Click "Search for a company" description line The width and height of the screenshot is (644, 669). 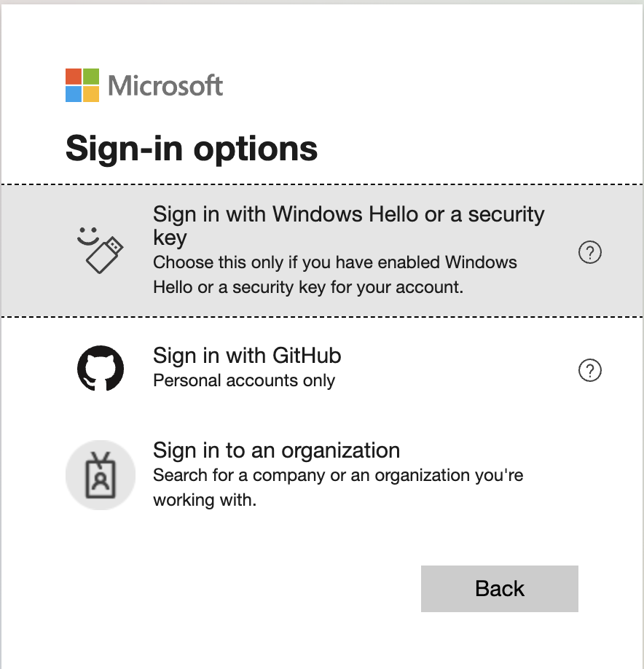coord(338,475)
